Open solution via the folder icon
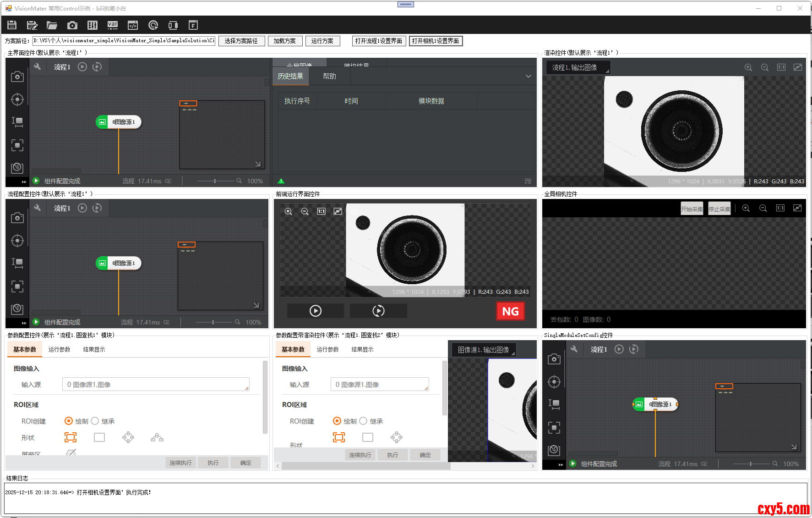Image resolution: width=812 pixels, height=518 pixels. tap(52, 25)
